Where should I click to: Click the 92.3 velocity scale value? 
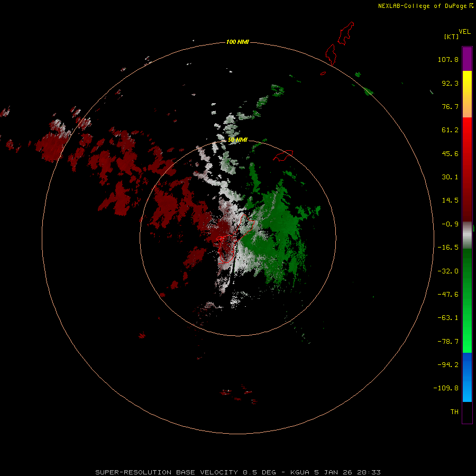(x=450, y=83)
